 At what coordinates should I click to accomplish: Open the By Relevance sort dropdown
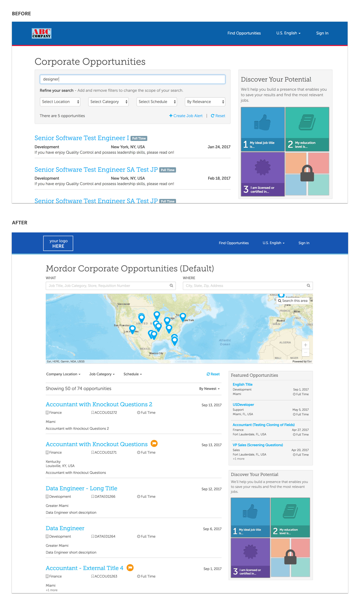(205, 102)
